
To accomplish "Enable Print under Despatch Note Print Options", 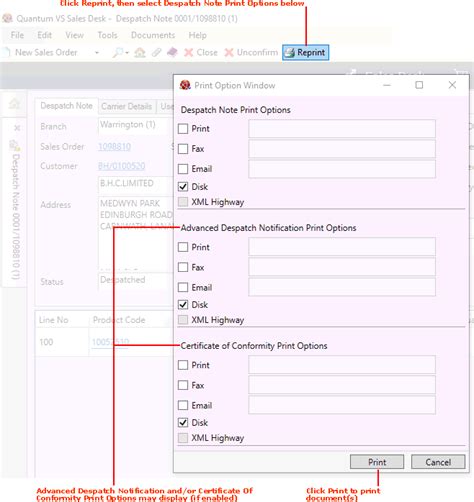I will tap(183, 129).
